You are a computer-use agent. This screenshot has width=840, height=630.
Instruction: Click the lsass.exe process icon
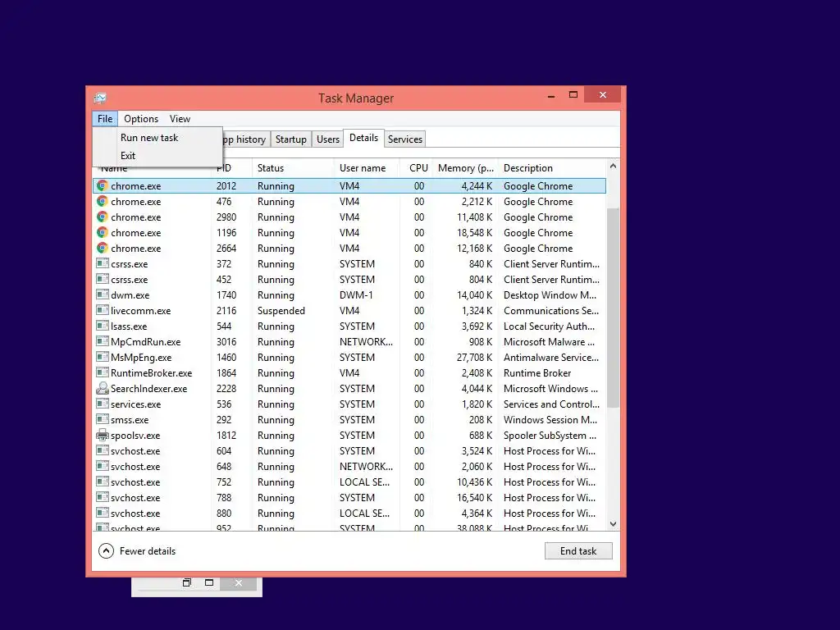click(102, 326)
